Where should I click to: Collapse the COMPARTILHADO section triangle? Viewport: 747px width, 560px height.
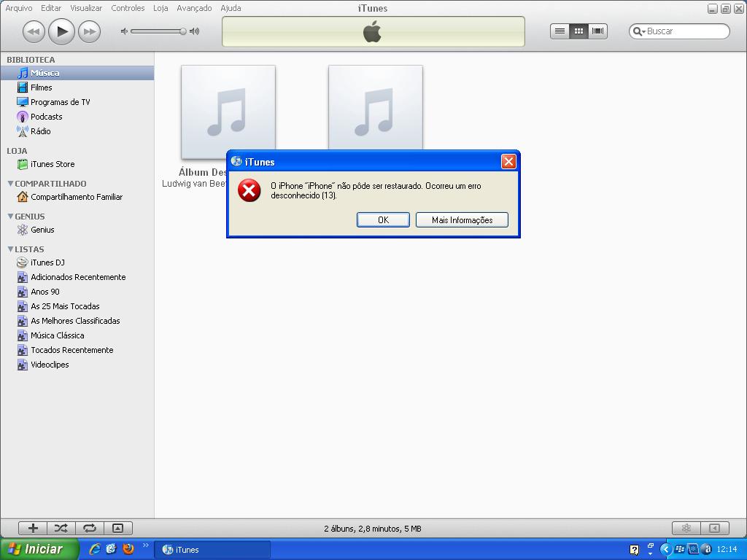[x=10, y=183]
